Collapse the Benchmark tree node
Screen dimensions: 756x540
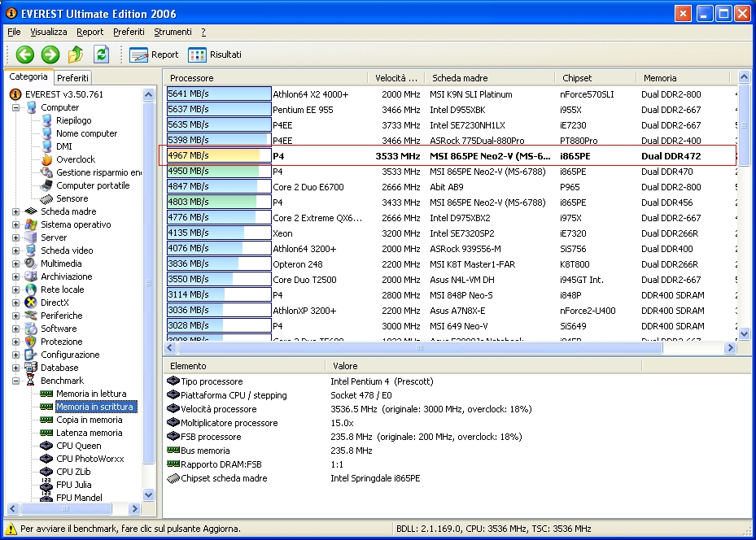coord(16,381)
